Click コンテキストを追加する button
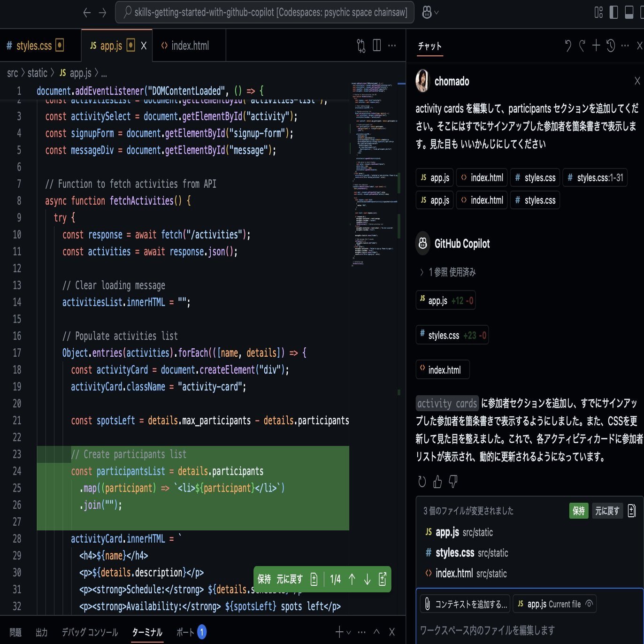 tap(465, 604)
